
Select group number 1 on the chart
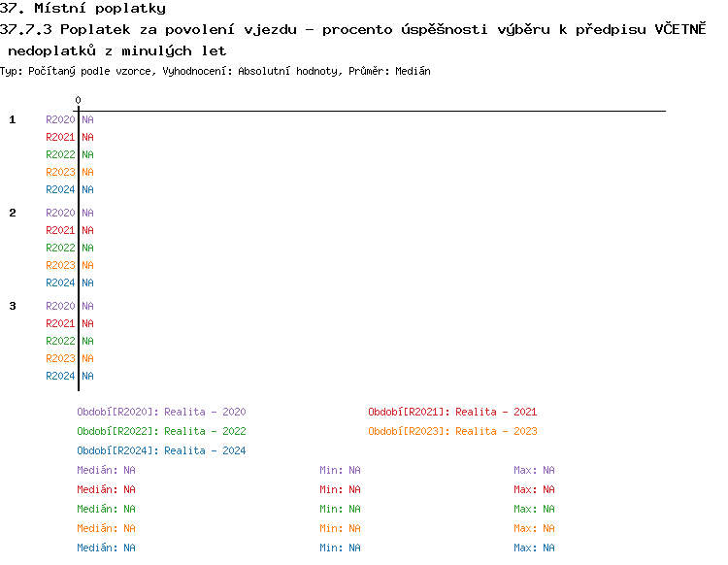(13, 119)
